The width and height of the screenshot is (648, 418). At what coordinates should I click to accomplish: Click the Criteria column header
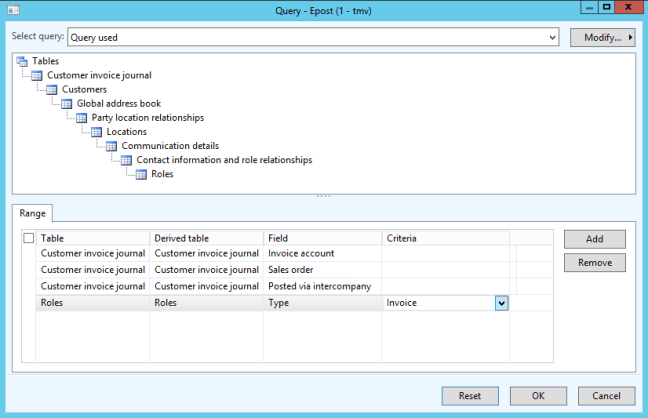(x=446, y=238)
